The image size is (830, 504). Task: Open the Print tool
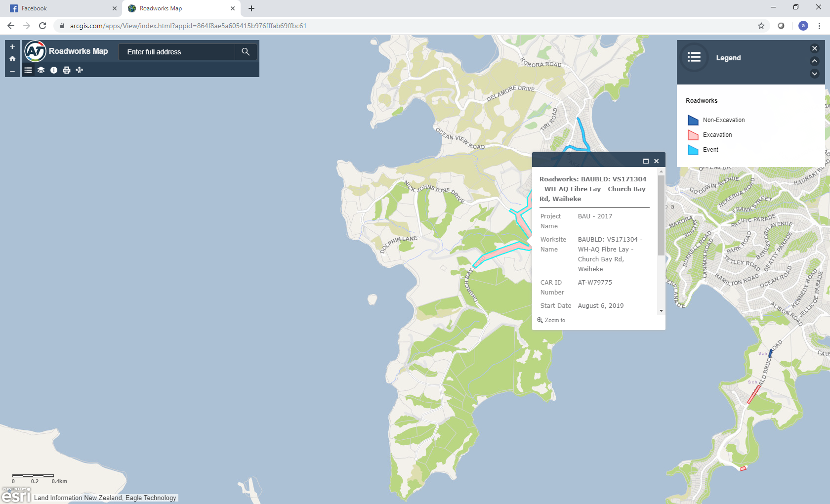click(x=67, y=70)
